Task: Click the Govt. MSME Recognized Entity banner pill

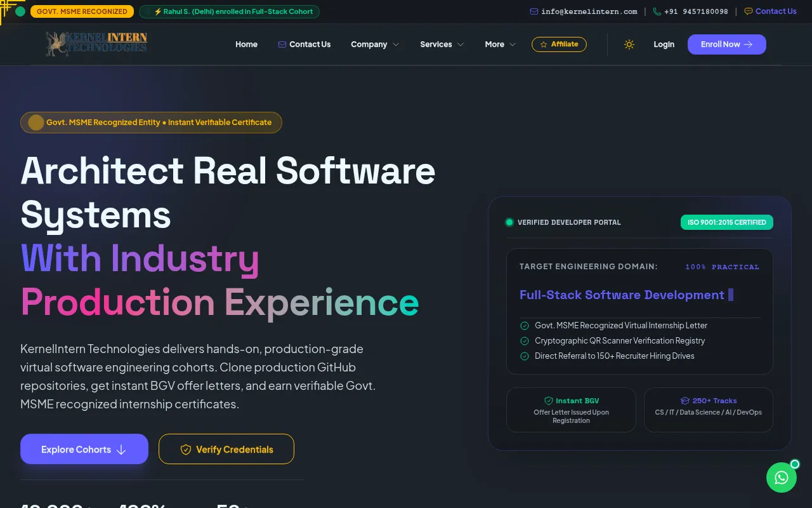Action: pyautogui.click(x=151, y=123)
